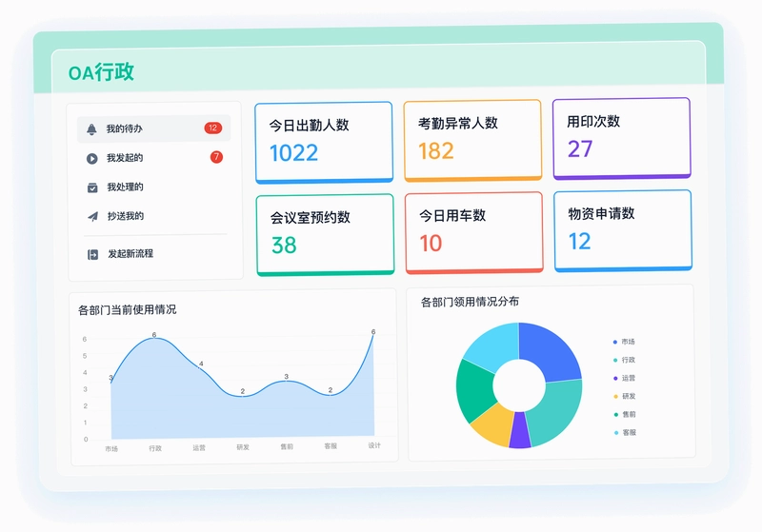Open the 抄送我的 menu item

click(x=153, y=216)
